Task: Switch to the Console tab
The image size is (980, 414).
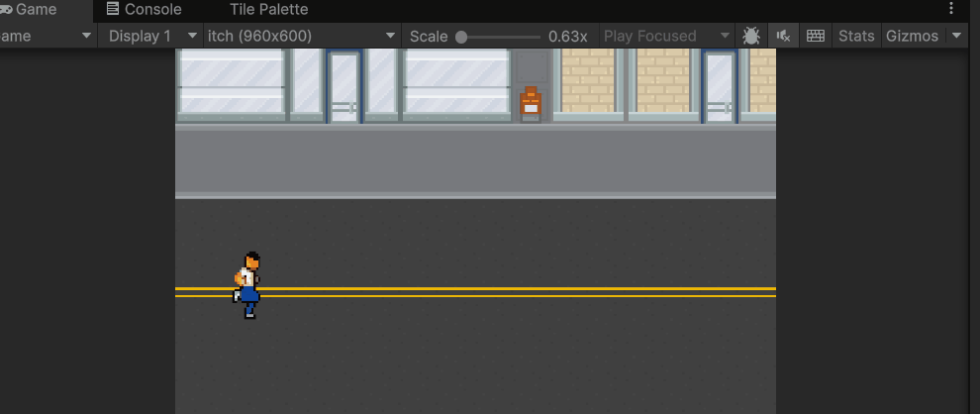Action: [x=145, y=9]
